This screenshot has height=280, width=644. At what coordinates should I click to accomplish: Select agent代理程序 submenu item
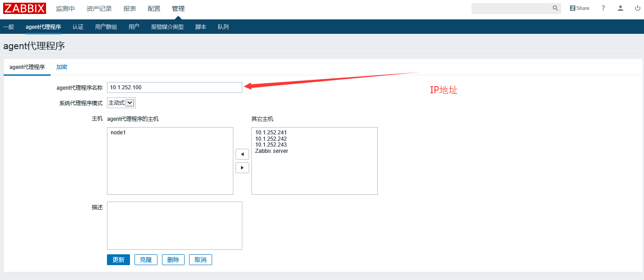(x=43, y=27)
